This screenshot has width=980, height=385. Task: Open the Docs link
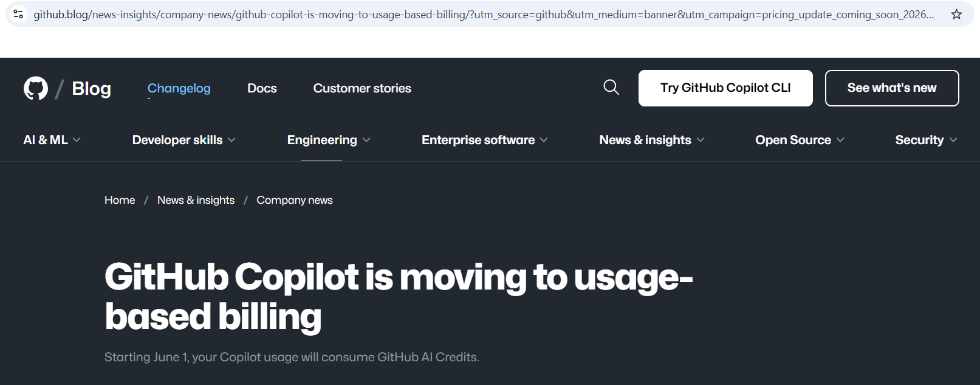click(x=262, y=88)
